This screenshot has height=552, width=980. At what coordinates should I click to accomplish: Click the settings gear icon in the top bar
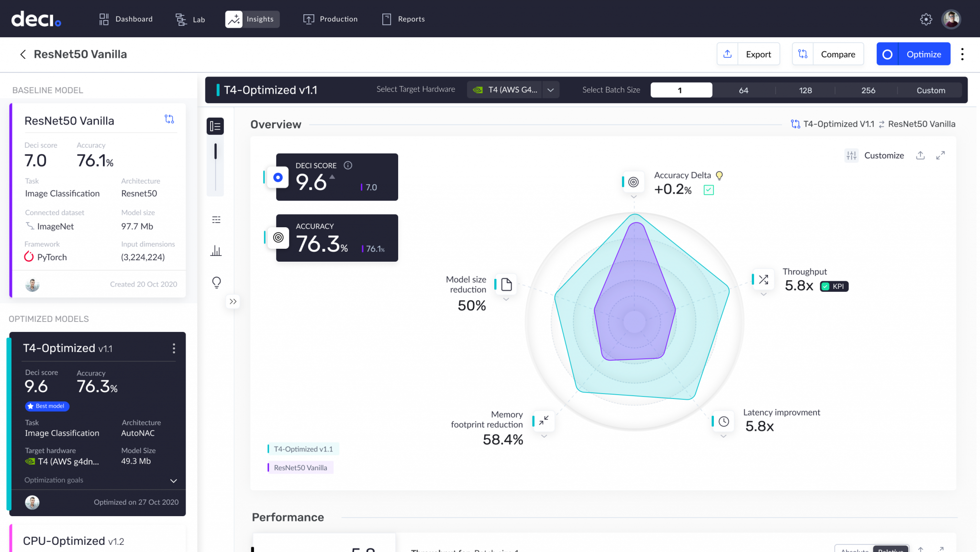(x=926, y=19)
